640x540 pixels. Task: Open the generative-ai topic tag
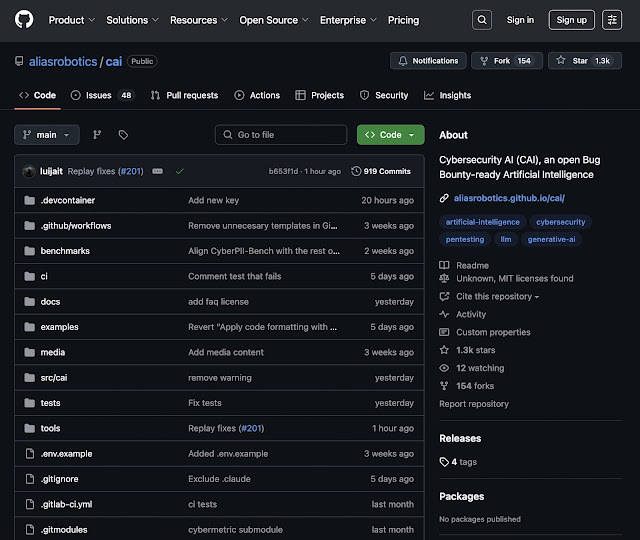coord(551,239)
